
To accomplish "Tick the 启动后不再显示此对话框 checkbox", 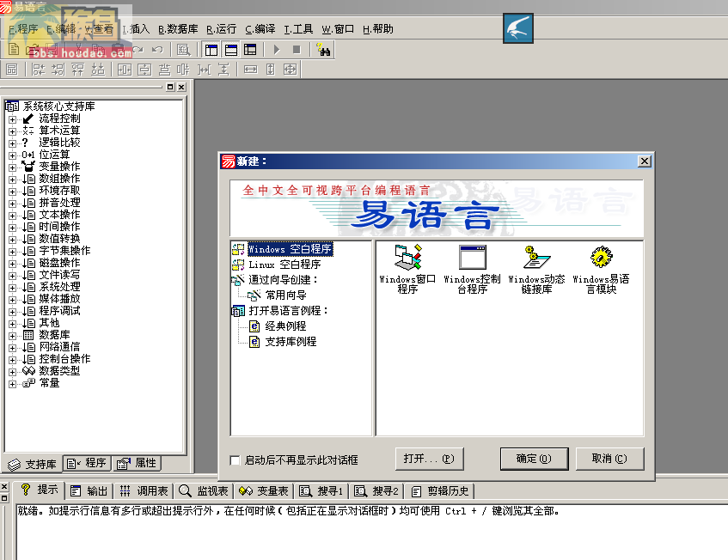I will tap(235, 460).
